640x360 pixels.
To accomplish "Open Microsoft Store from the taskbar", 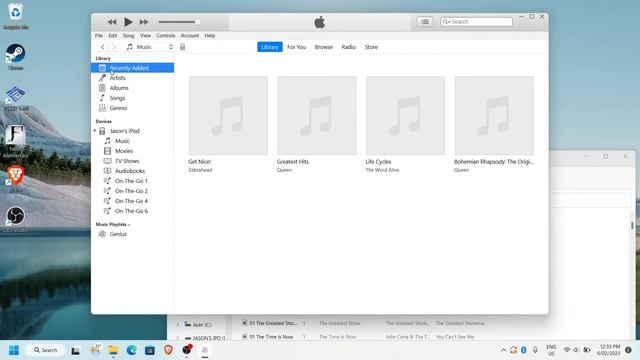I will pyautogui.click(x=150, y=350).
